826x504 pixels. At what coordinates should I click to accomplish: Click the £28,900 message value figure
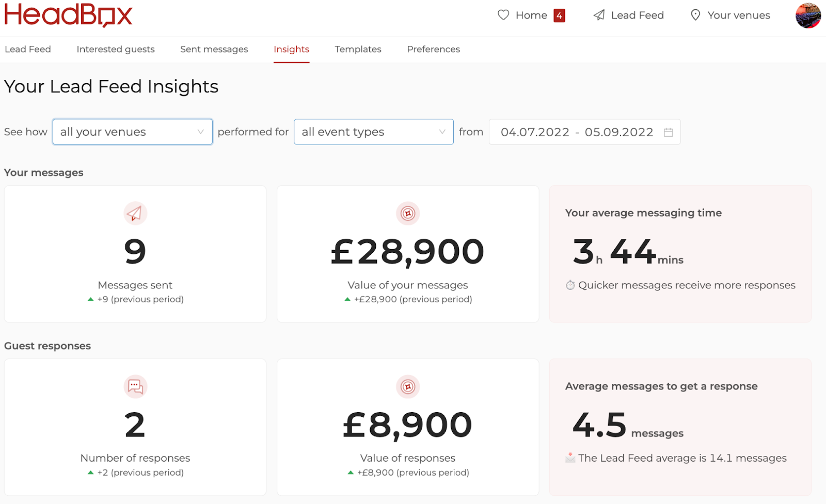click(408, 252)
